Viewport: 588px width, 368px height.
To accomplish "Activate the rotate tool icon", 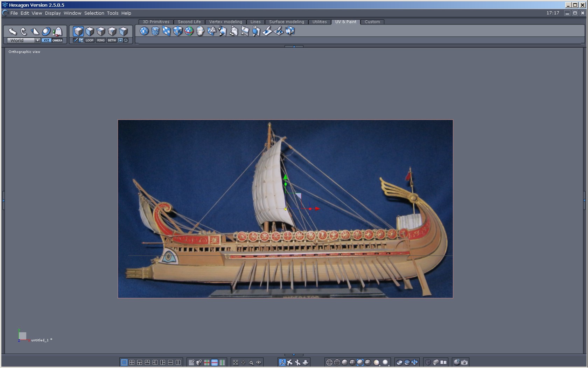I will (x=24, y=32).
